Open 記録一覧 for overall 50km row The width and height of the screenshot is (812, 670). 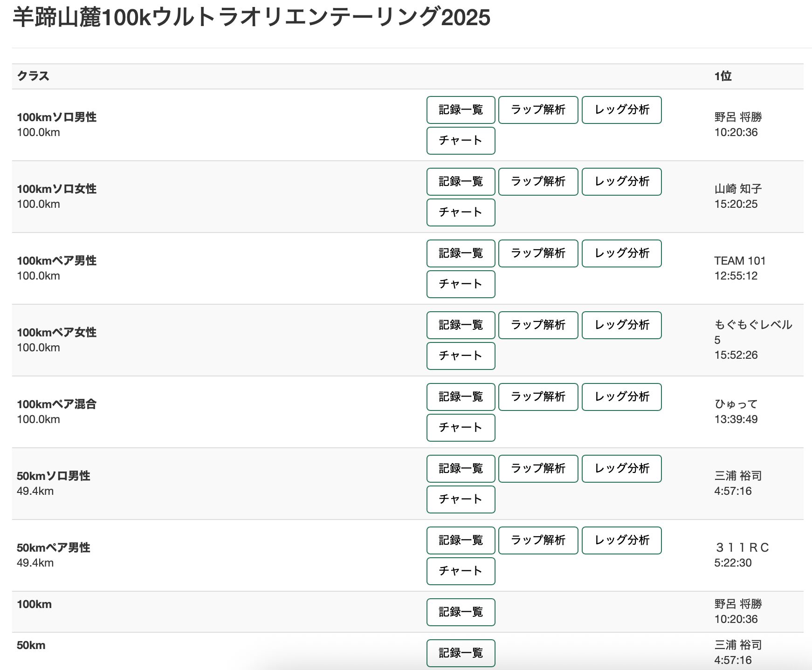[461, 653]
